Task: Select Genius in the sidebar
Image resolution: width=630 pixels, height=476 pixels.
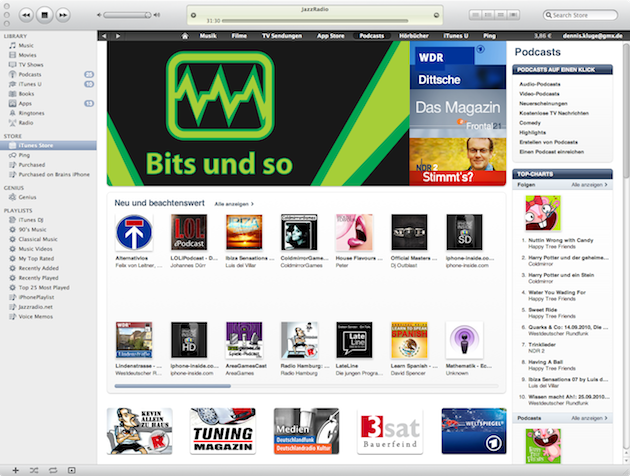Action: (x=27, y=197)
